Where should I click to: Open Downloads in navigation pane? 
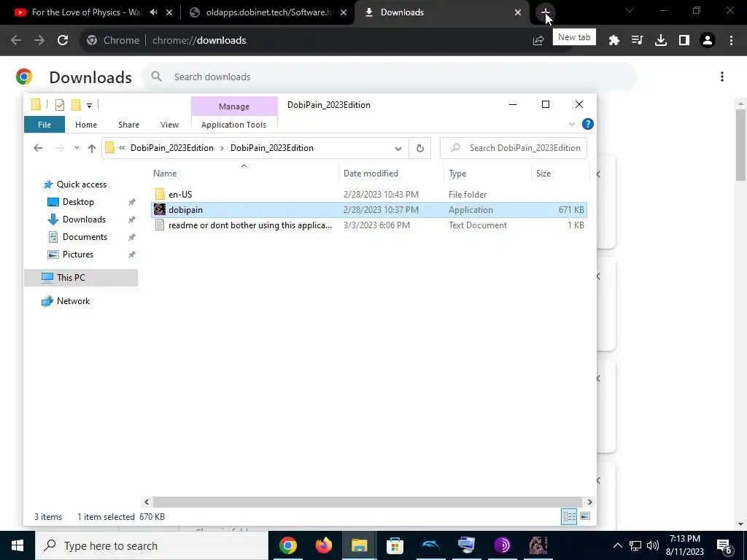pos(84,219)
